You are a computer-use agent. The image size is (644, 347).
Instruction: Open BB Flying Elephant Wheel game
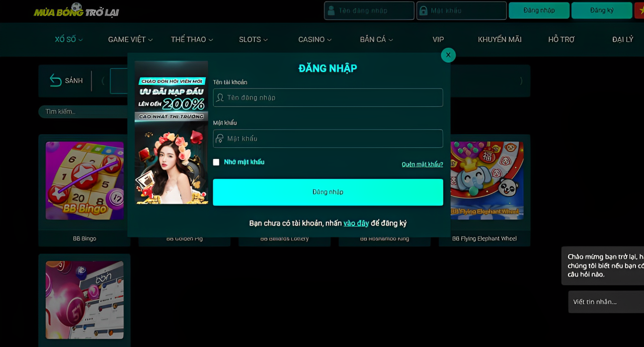pos(487,181)
